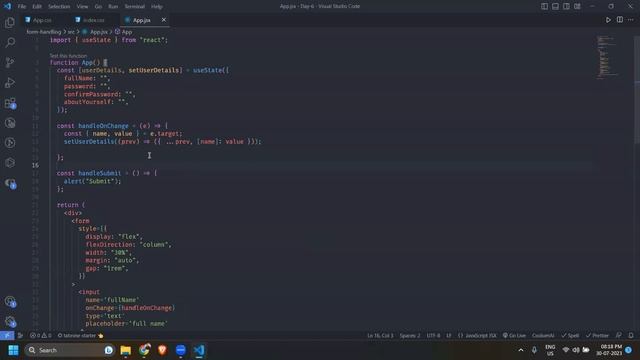Open the File menu
Viewport: 640px width, 360px height.
coord(22,7)
